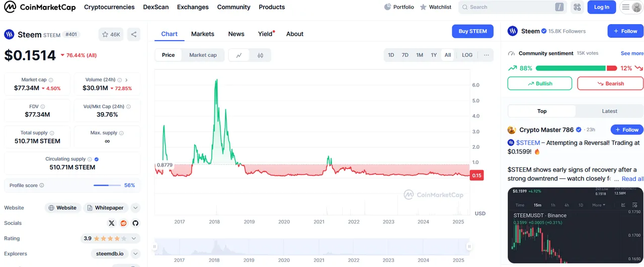Show Top community posts tab
Image resolution: width=644 pixels, height=267 pixels.
pyautogui.click(x=542, y=111)
